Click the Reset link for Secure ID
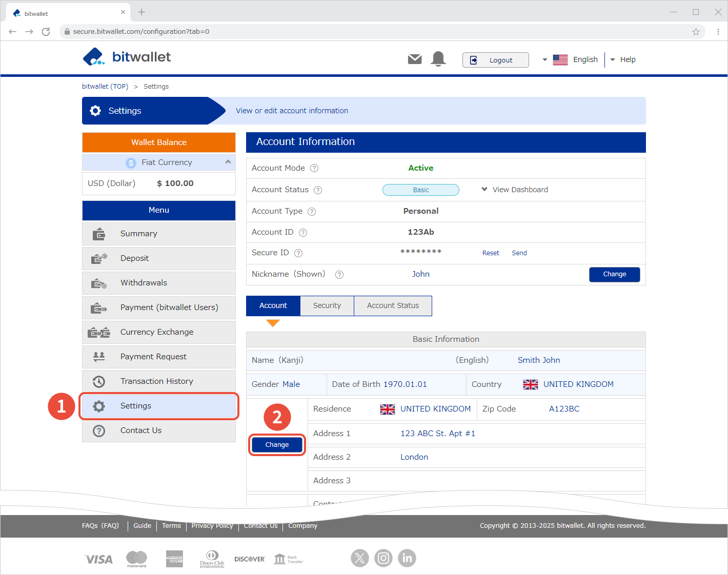The height and width of the screenshot is (575, 728). click(x=491, y=253)
